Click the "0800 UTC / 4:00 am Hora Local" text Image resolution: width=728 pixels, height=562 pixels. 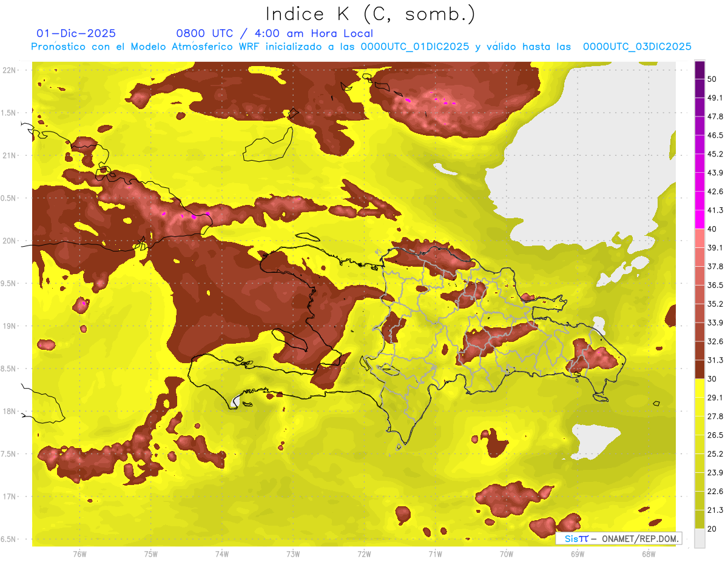pos(274,33)
